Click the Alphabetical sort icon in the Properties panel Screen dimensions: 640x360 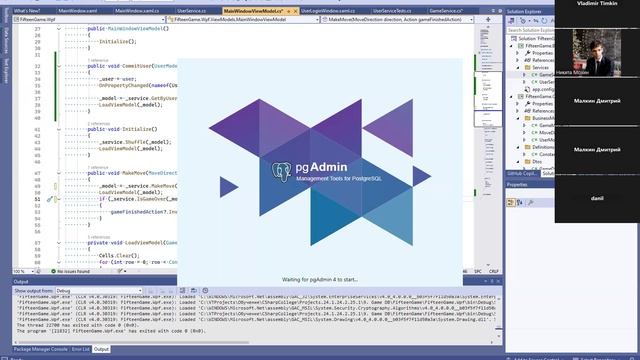(x=520, y=202)
